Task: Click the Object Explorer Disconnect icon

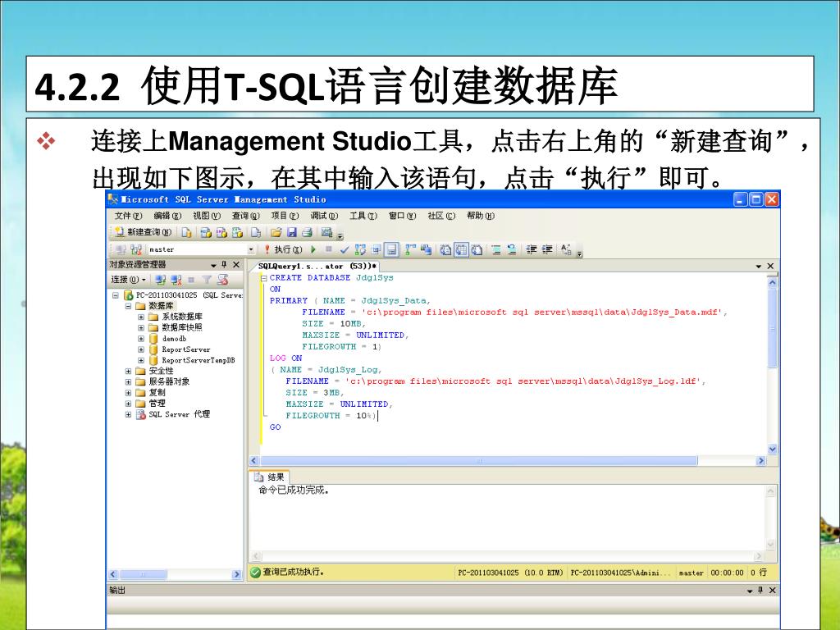Action: pyautogui.click(x=176, y=280)
